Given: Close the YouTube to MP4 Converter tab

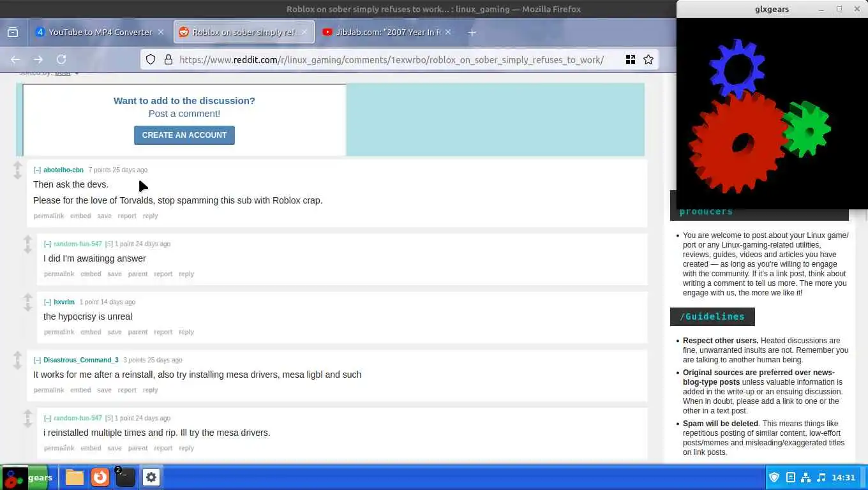Looking at the screenshot, I should point(161,32).
